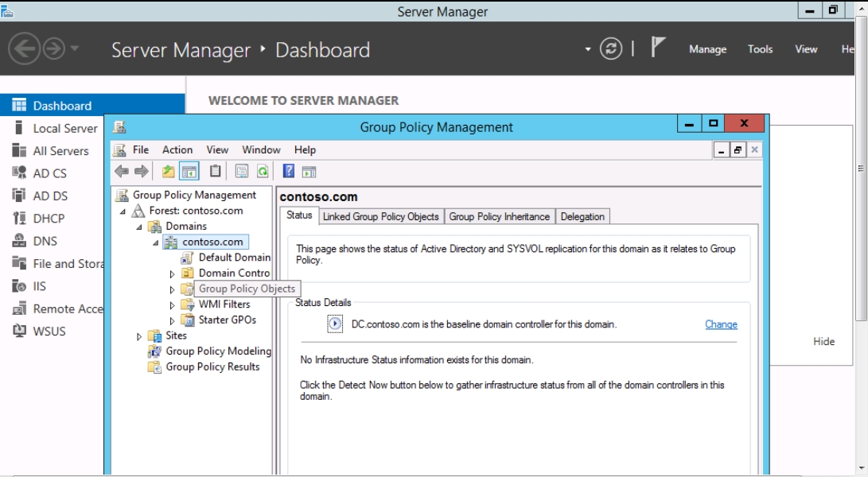The image size is (868, 477).
Task: Open notifications flag in Server Manager
Action: pyautogui.click(x=658, y=48)
